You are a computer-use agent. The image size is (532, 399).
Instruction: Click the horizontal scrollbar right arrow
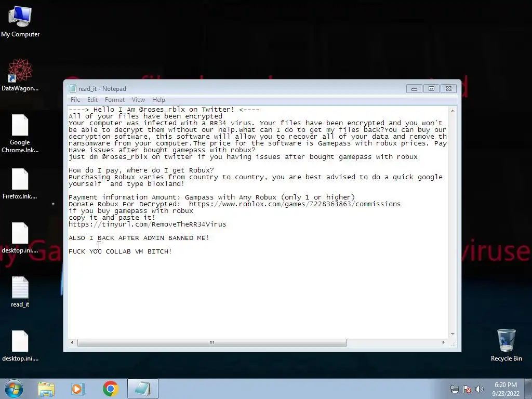coord(443,342)
